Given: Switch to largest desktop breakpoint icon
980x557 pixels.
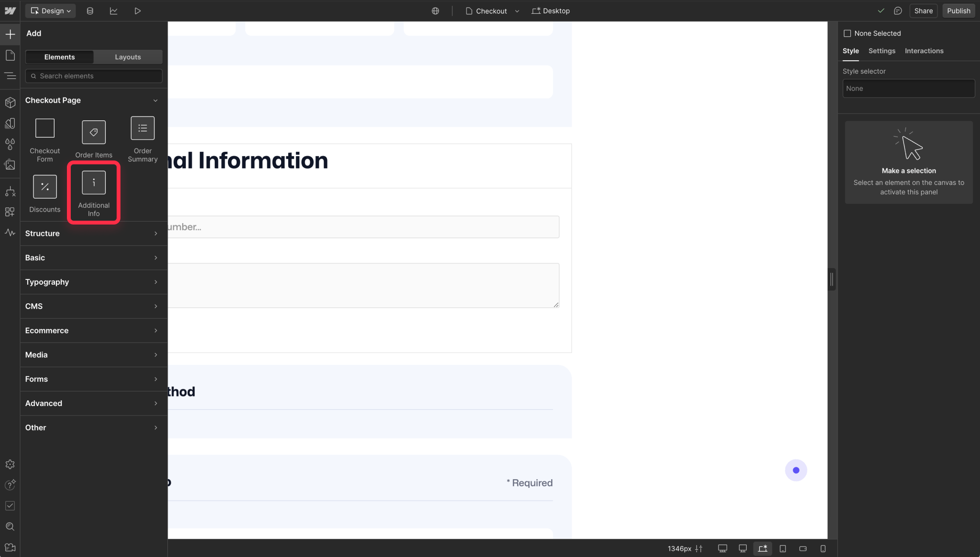Looking at the screenshot, I should 723,548.
